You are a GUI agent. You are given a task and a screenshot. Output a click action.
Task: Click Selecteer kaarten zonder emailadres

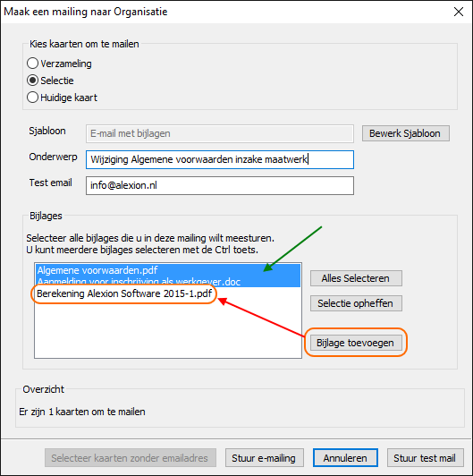[x=131, y=458]
